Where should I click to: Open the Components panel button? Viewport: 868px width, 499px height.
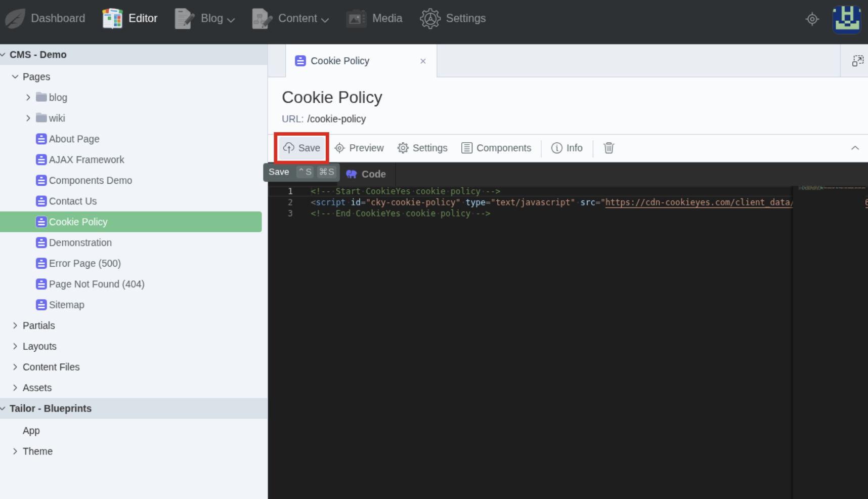click(x=496, y=148)
